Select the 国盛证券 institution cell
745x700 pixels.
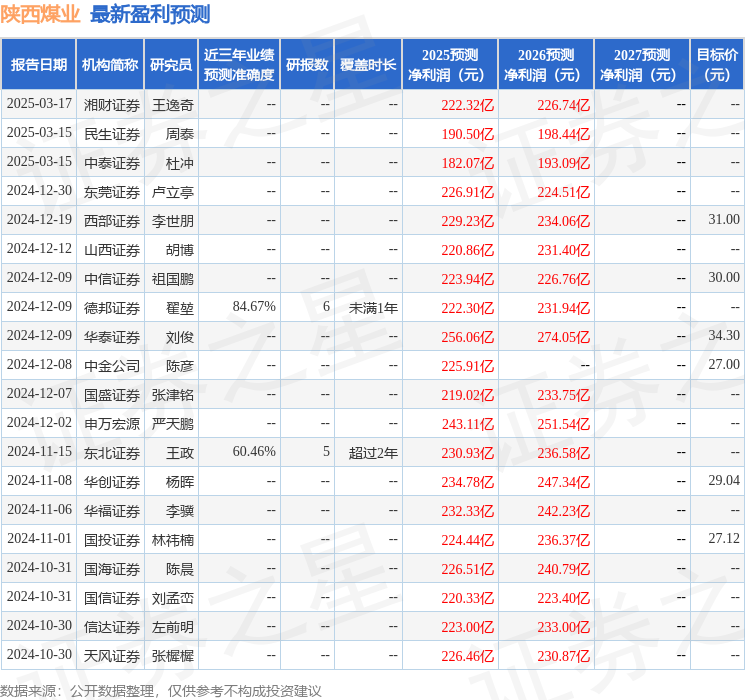(x=112, y=395)
